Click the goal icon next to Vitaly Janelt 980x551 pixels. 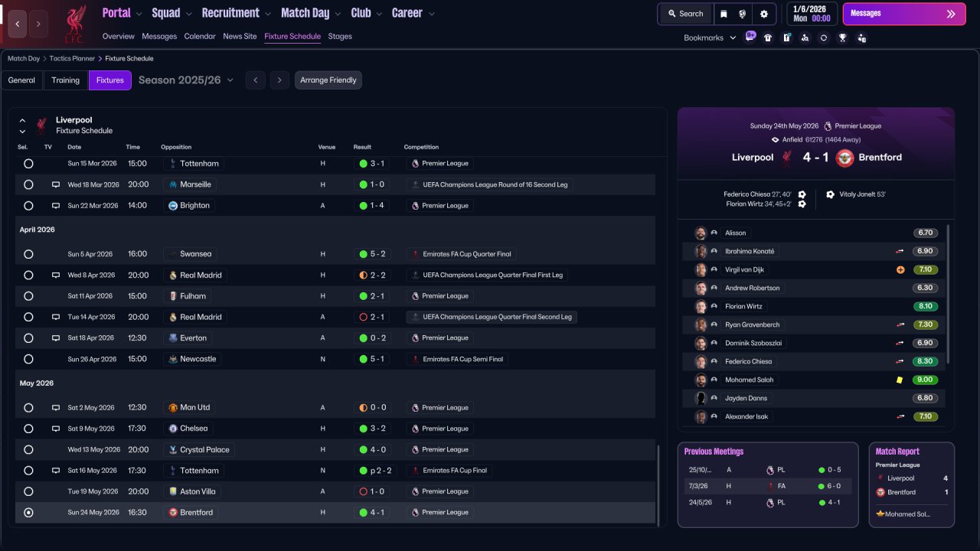[830, 194]
